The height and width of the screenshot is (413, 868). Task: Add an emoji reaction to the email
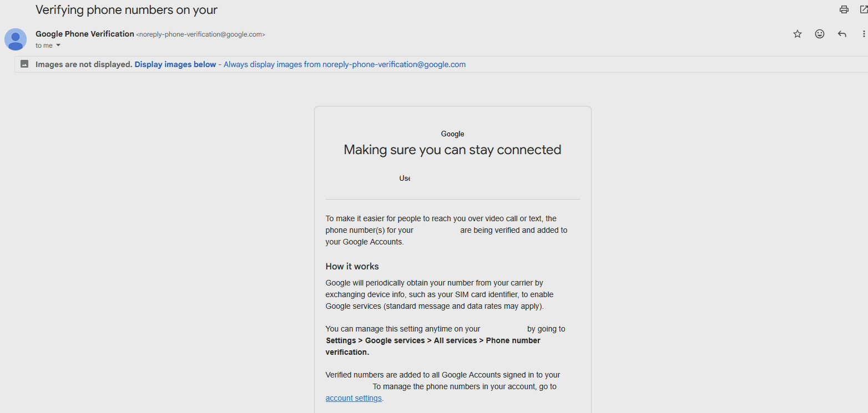coord(820,34)
